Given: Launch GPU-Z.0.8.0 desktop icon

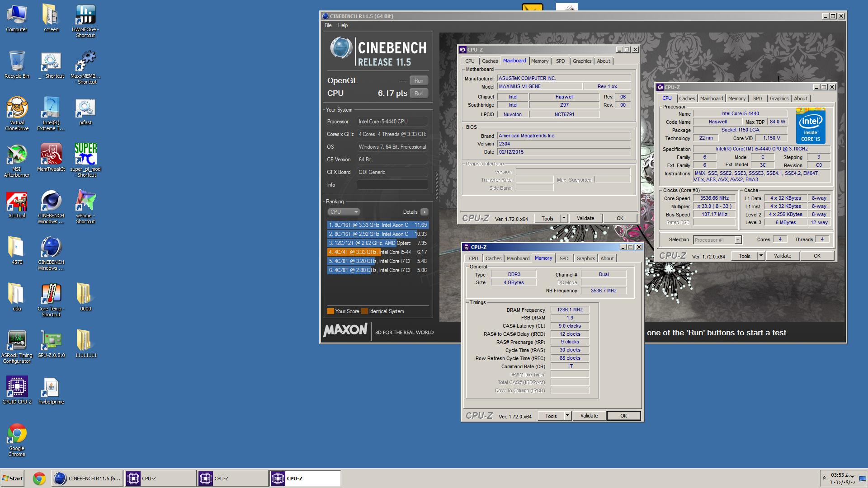Looking at the screenshot, I should click(51, 344).
